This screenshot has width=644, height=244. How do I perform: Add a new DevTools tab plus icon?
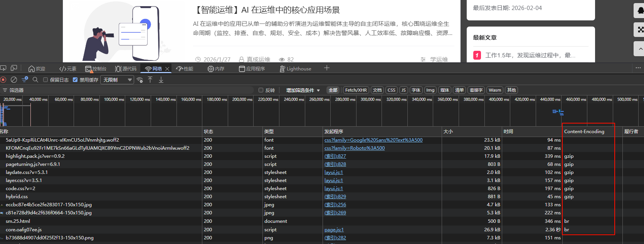pos(327,68)
